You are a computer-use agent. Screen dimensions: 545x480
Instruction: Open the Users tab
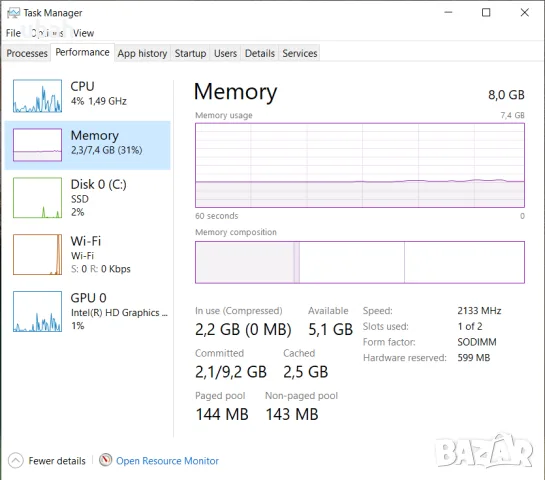point(225,53)
